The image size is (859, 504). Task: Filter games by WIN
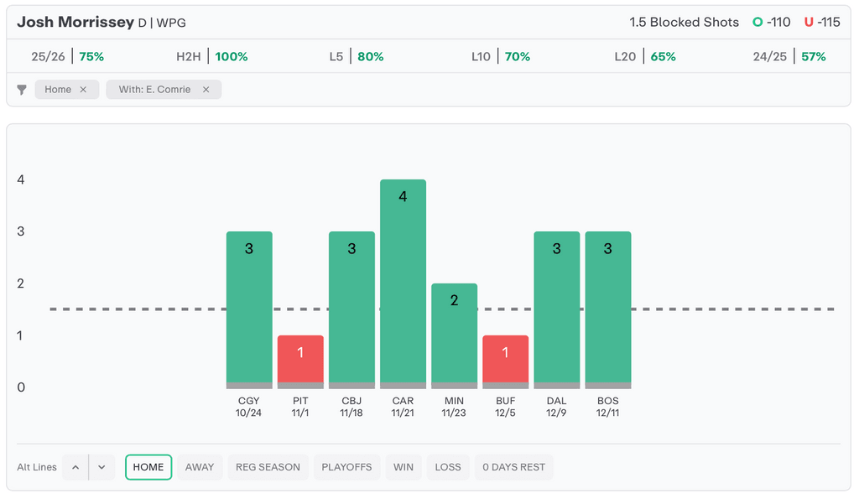click(x=403, y=467)
